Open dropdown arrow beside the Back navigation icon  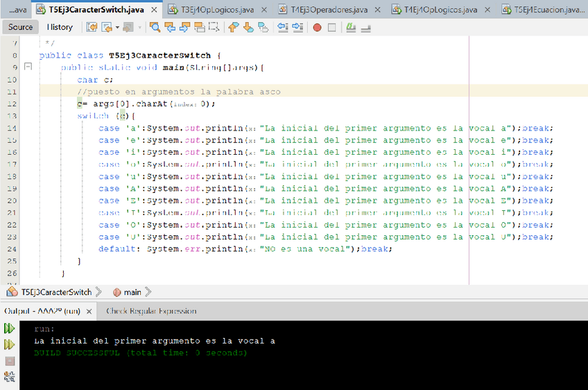tap(117, 27)
